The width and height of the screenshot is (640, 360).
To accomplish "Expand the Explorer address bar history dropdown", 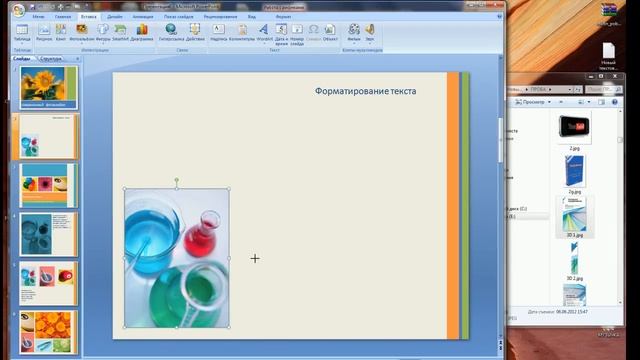I will click(570, 89).
